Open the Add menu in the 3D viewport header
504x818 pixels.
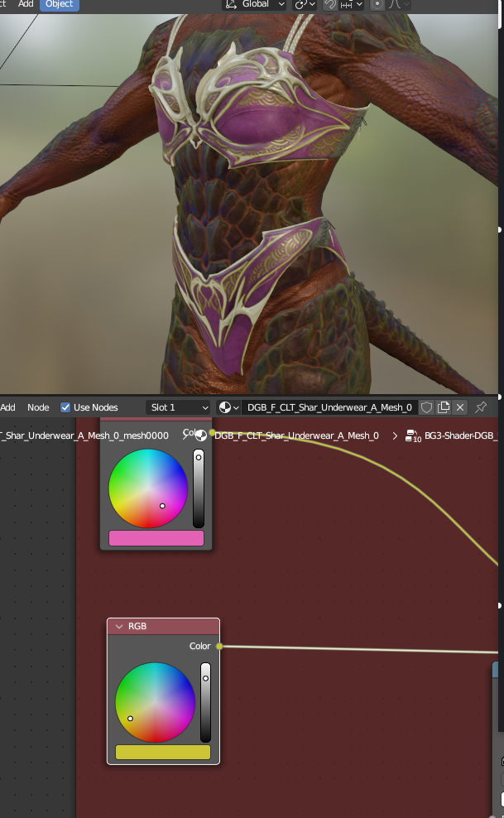click(26, 4)
